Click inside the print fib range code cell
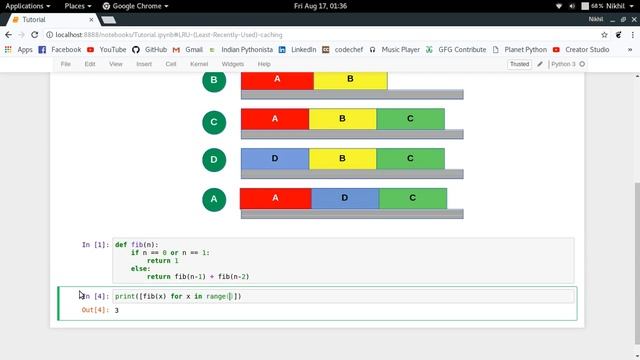The height and width of the screenshot is (360, 640). click(x=343, y=296)
